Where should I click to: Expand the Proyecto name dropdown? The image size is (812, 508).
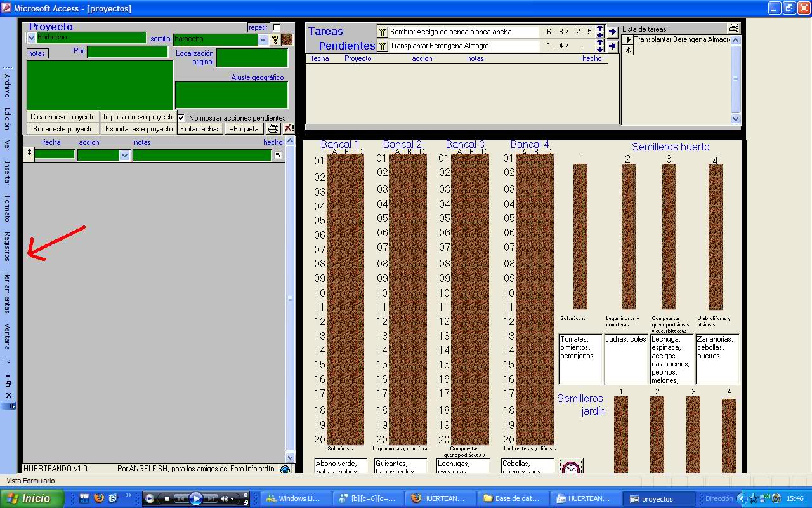[31, 38]
